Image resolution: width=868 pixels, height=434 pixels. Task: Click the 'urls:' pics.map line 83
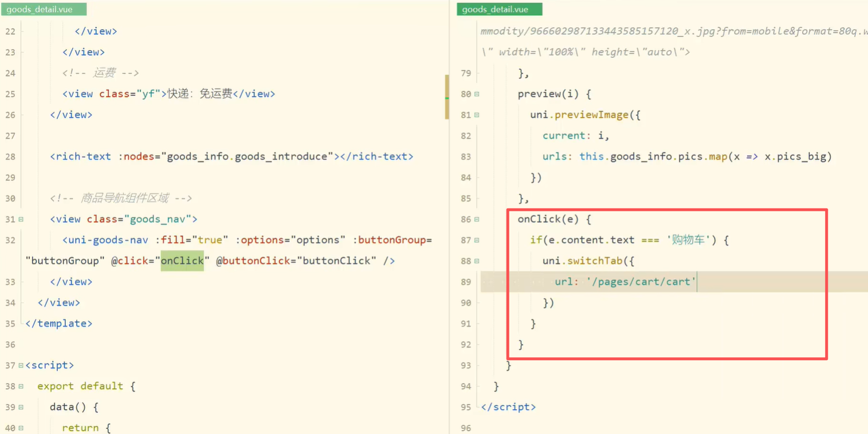[x=687, y=157]
